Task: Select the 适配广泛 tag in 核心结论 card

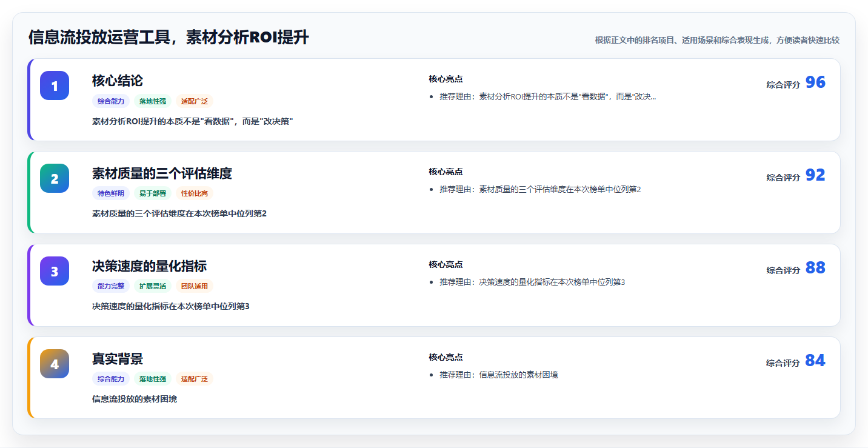Action: click(x=195, y=101)
